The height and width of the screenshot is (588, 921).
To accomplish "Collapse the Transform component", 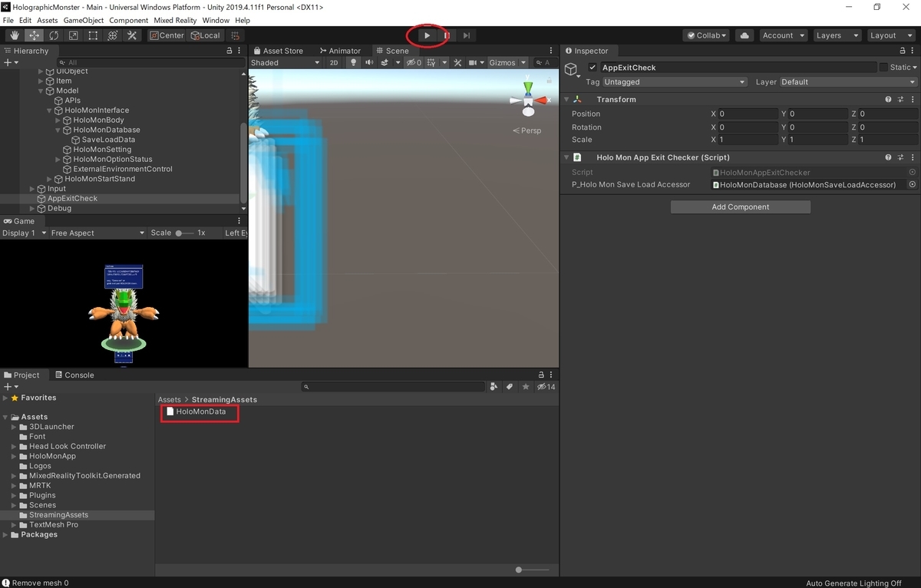I will pyautogui.click(x=567, y=100).
